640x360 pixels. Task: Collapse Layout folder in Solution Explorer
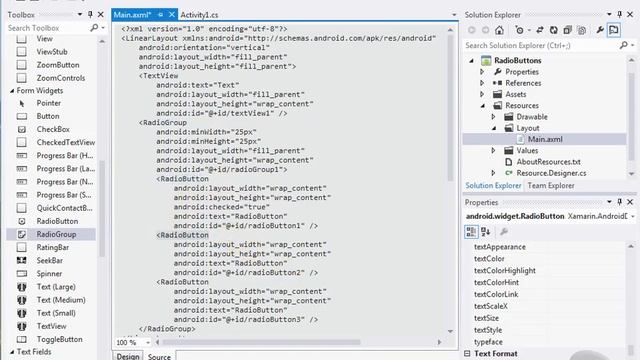[494, 128]
